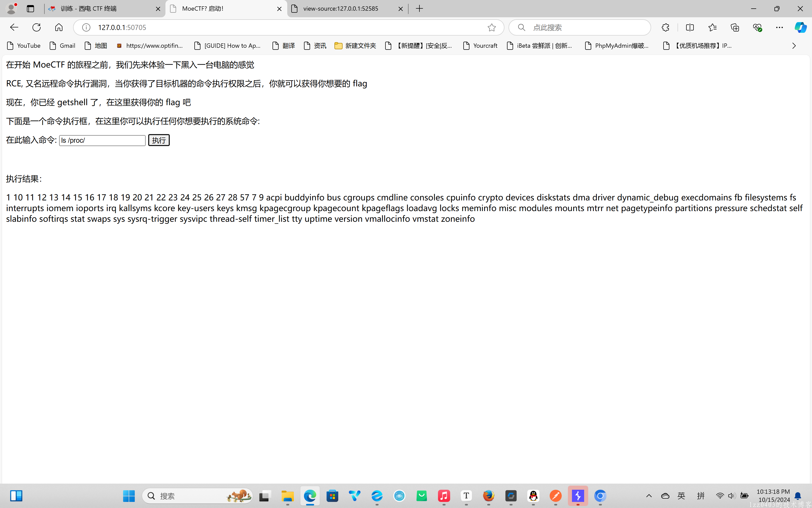Viewport: 812px width, 508px height.
Task: Open the browser home page icon
Action: click(x=59, y=27)
